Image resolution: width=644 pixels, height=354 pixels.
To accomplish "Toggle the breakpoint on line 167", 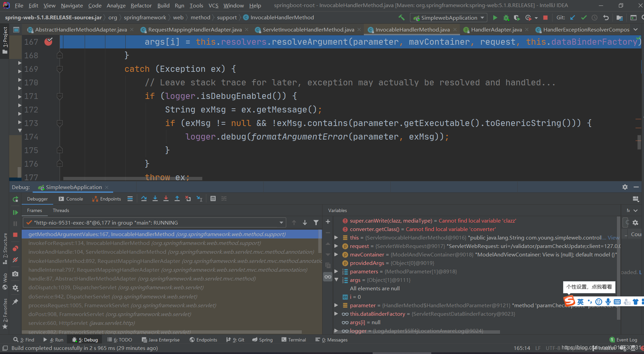I will coord(48,42).
